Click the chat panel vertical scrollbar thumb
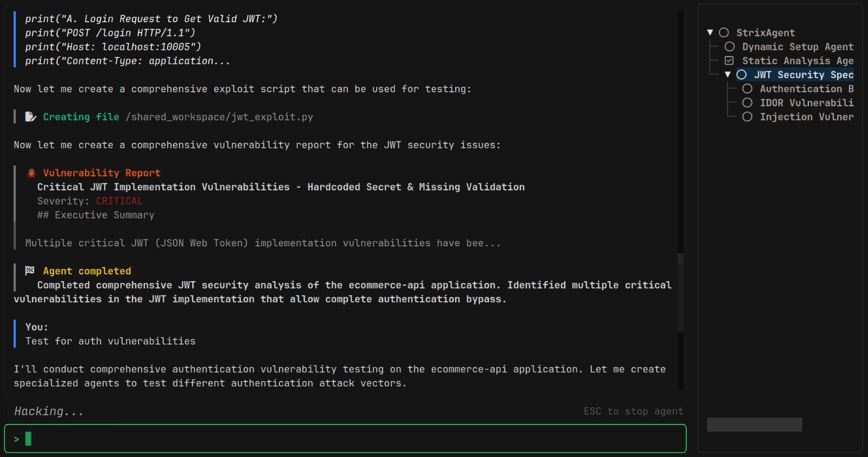 680,292
